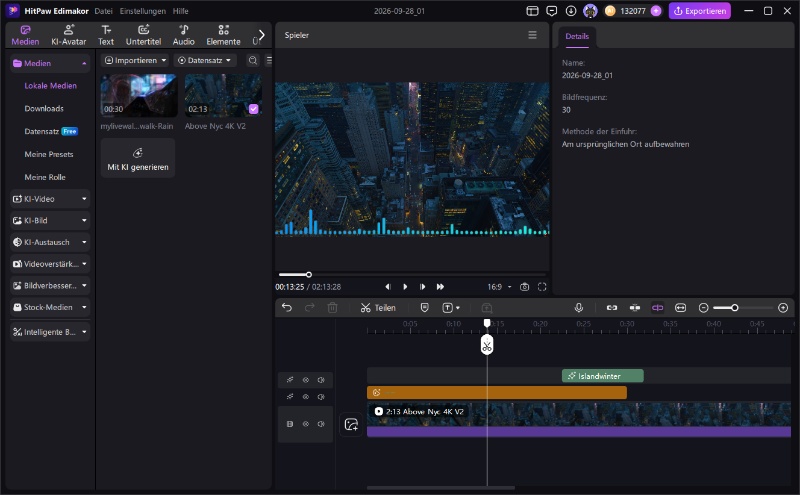
Task: Toggle visibility eye of main video track
Action: point(306,424)
